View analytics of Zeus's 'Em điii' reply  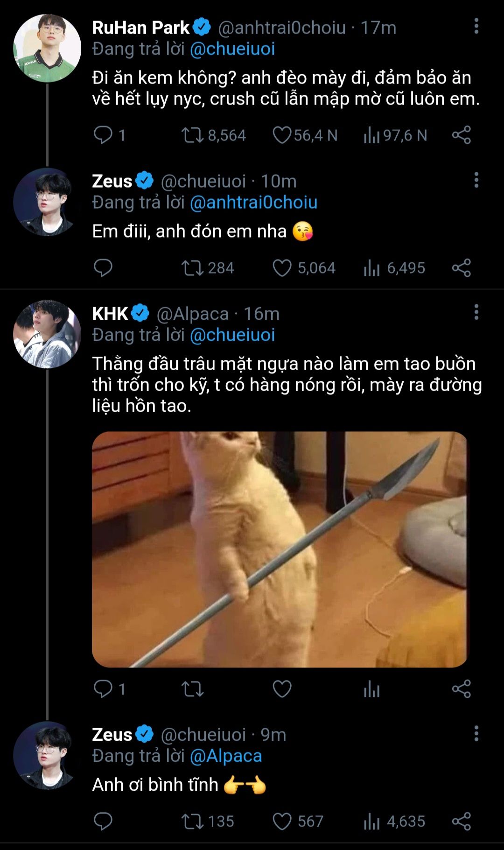(x=371, y=268)
